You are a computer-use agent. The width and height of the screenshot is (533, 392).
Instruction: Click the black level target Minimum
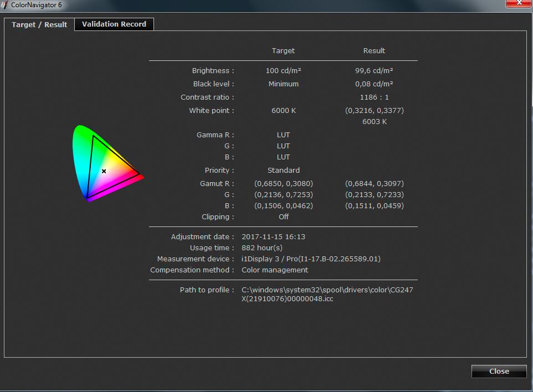click(284, 84)
